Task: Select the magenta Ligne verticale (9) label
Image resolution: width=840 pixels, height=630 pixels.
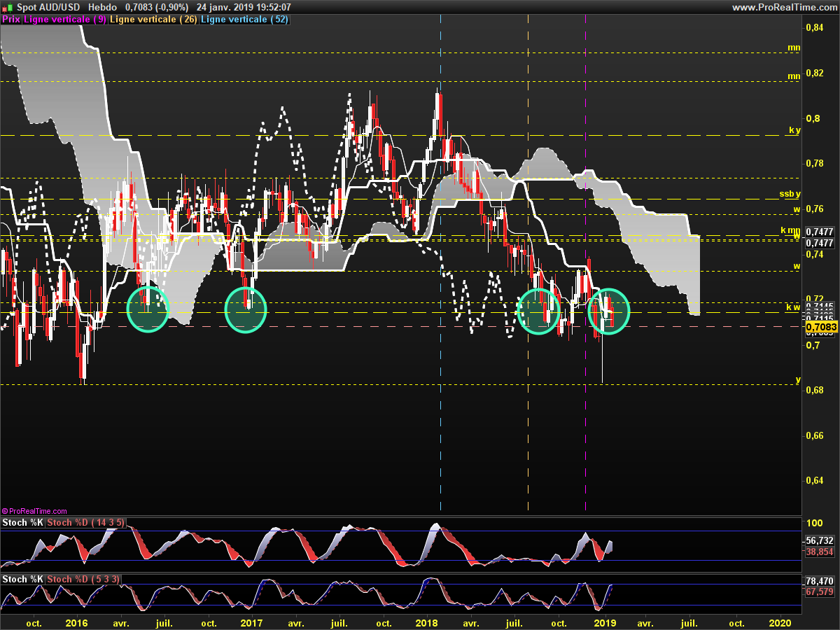Action: point(66,20)
